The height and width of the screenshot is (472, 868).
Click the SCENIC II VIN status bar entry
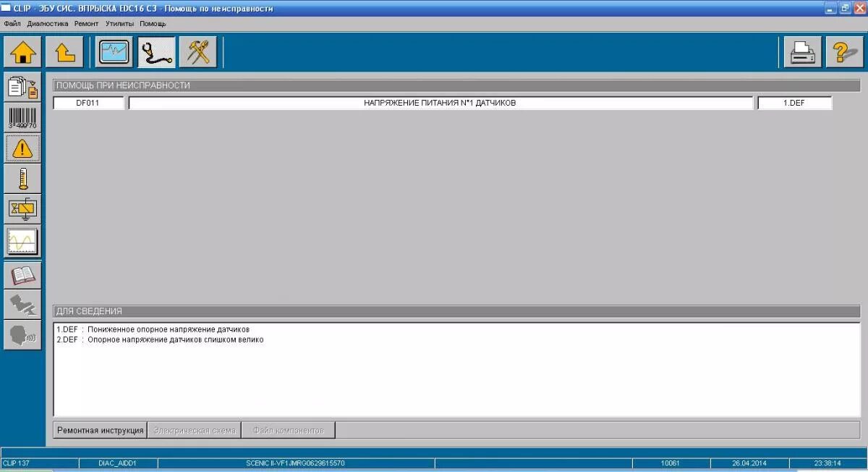(296, 463)
